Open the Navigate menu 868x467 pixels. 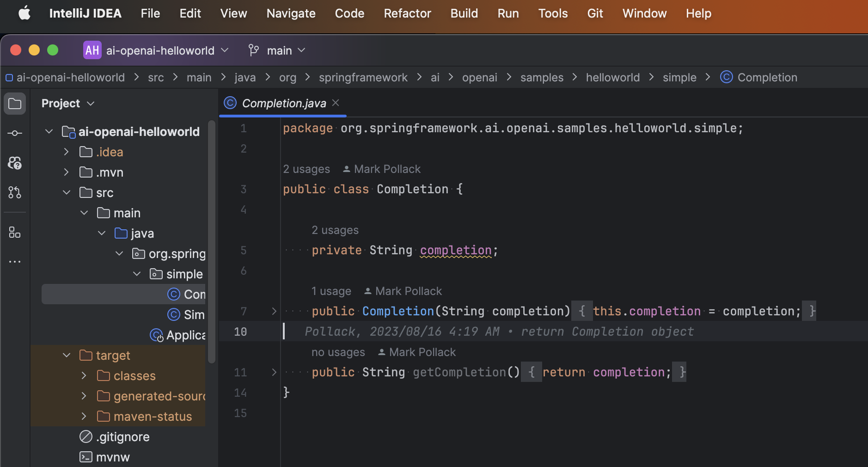click(291, 13)
